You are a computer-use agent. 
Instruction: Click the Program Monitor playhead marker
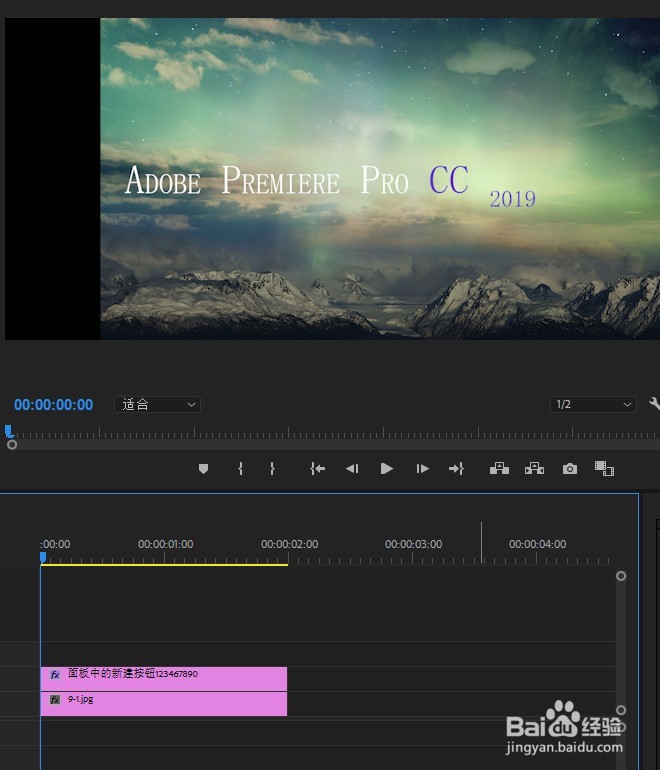pyautogui.click(x=9, y=431)
